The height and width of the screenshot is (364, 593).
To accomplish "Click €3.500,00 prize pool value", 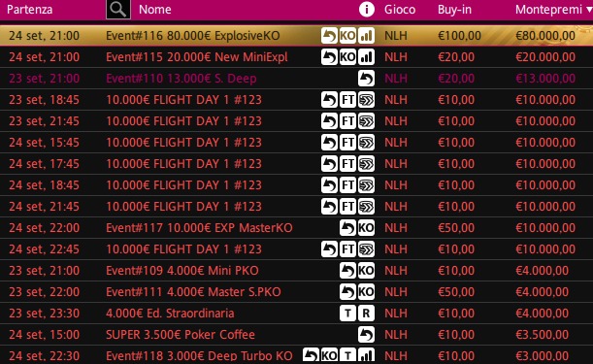I will [542, 335].
